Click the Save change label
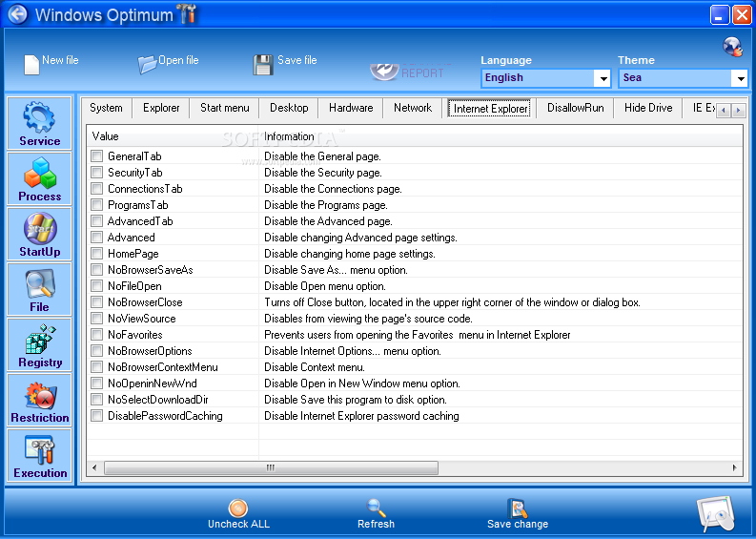This screenshot has height=539, width=756. pos(518,524)
